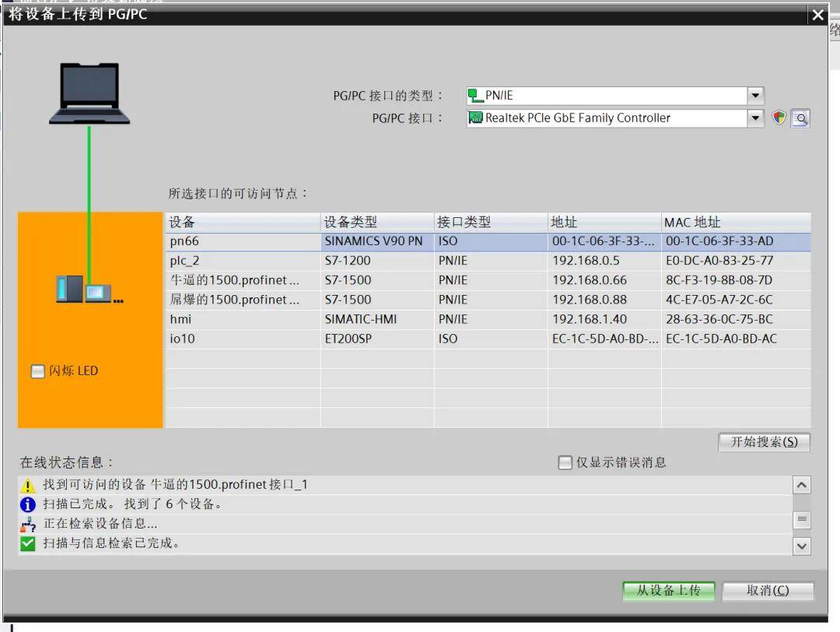Click the 取消(C) button

[x=768, y=591]
